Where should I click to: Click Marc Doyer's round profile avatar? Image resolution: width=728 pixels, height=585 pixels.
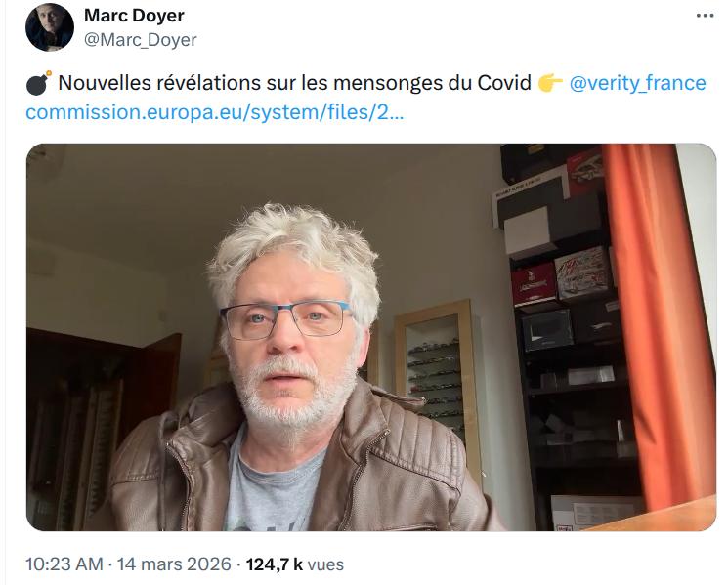(x=50, y=27)
